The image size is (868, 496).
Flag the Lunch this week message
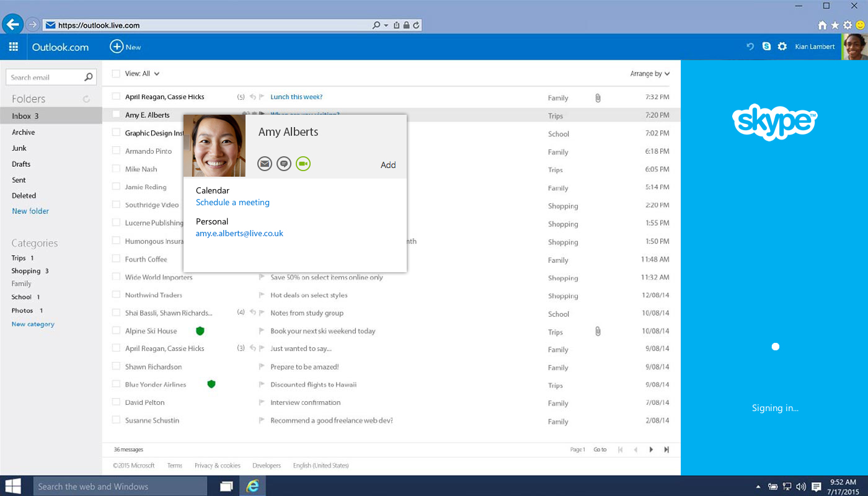(262, 97)
